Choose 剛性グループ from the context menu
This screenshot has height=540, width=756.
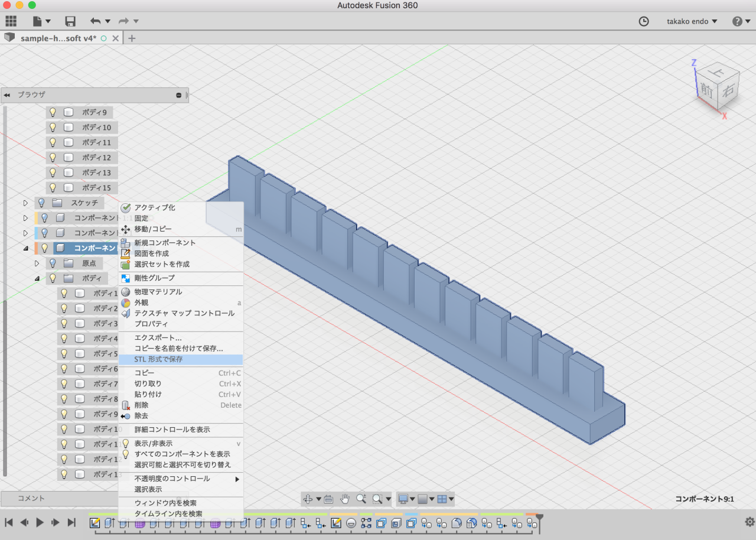[181, 278]
